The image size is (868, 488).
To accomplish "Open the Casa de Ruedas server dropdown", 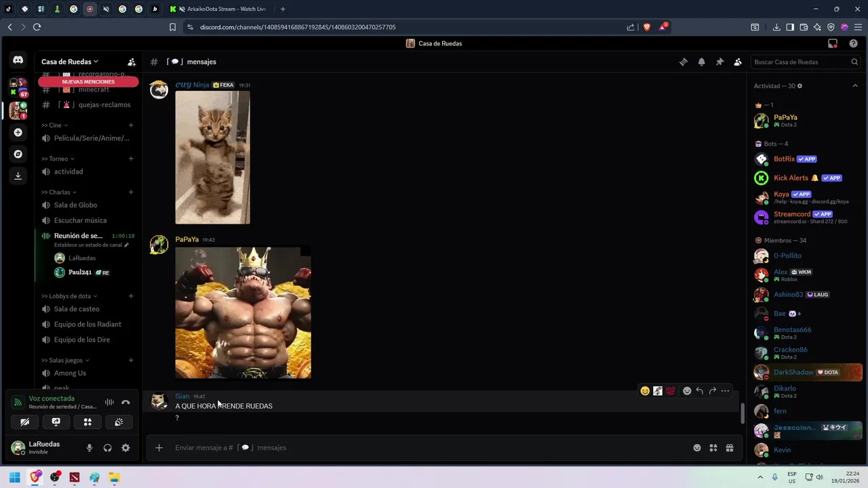I will [x=70, y=62].
